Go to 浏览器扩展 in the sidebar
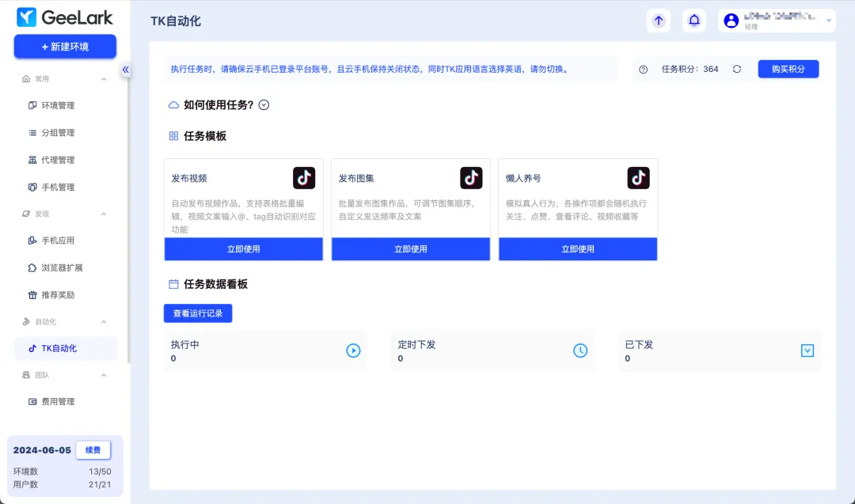Screen dimensions: 855x504 coord(66,268)
